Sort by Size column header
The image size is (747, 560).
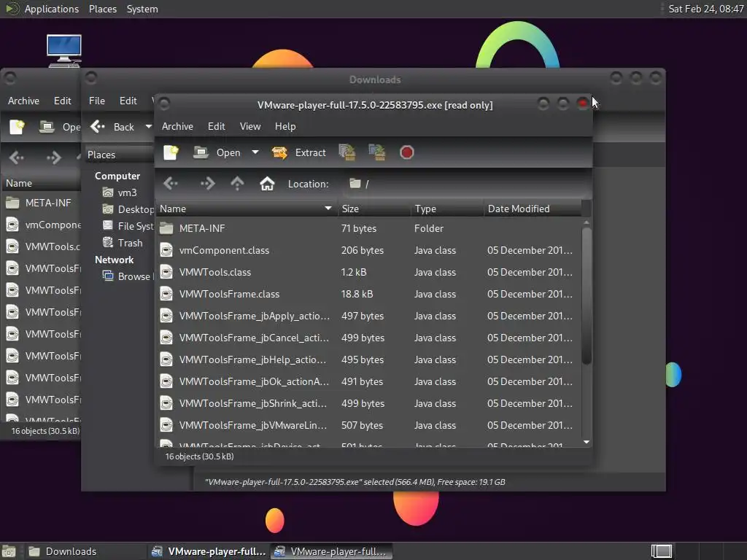[374, 209]
